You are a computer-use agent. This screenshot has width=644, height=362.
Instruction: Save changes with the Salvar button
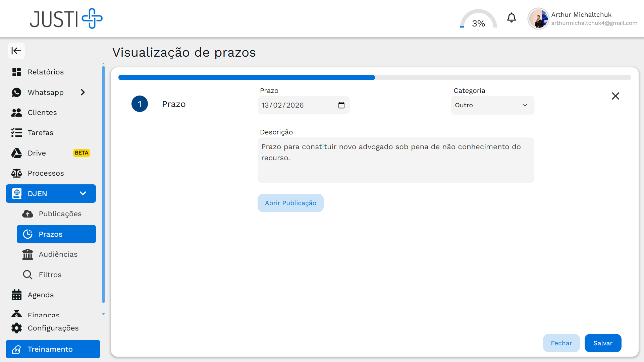(x=603, y=343)
